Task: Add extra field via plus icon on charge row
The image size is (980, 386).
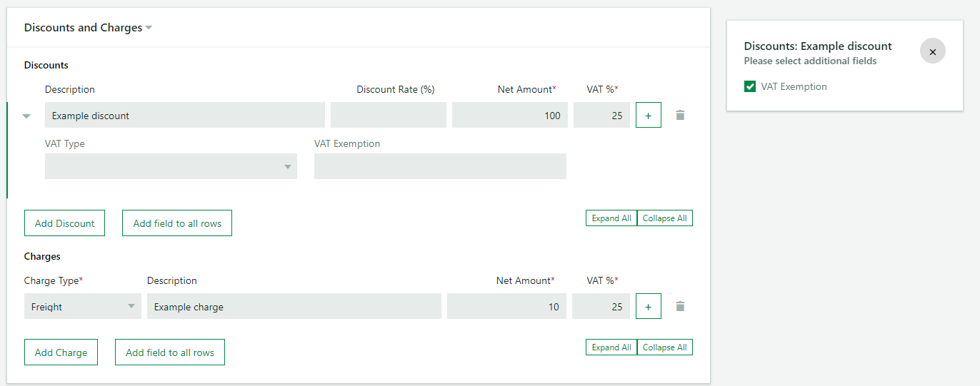Action: 649,306
